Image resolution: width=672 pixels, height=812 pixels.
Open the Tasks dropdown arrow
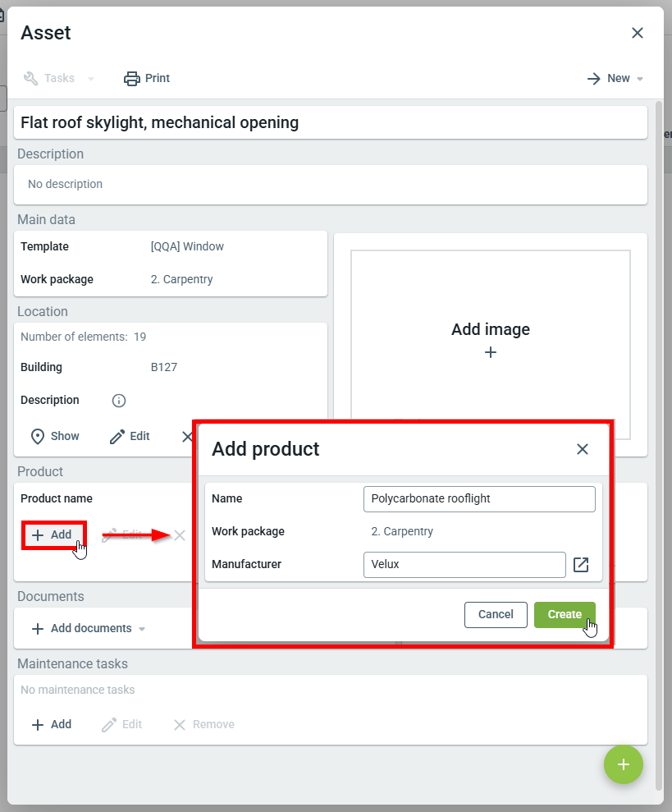pyautogui.click(x=91, y=79)
